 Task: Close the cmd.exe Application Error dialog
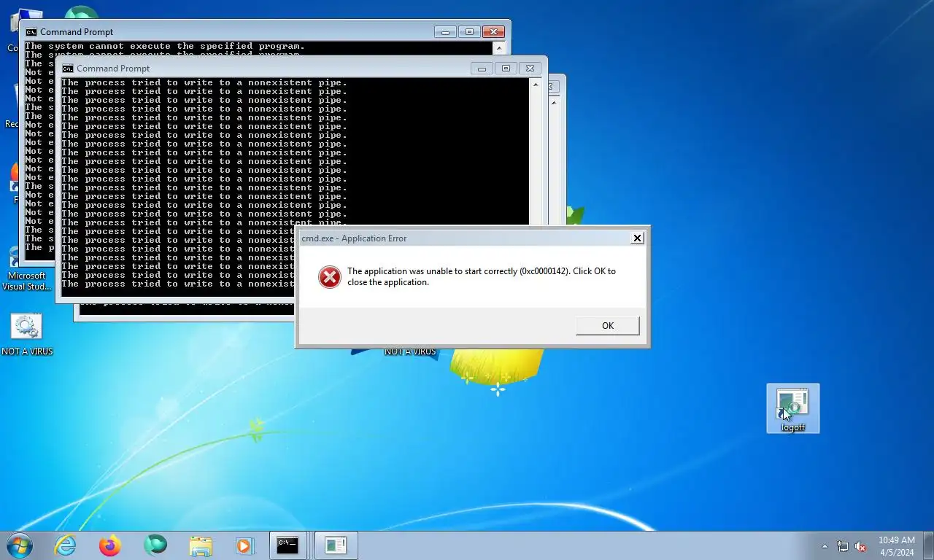(637, 238)
